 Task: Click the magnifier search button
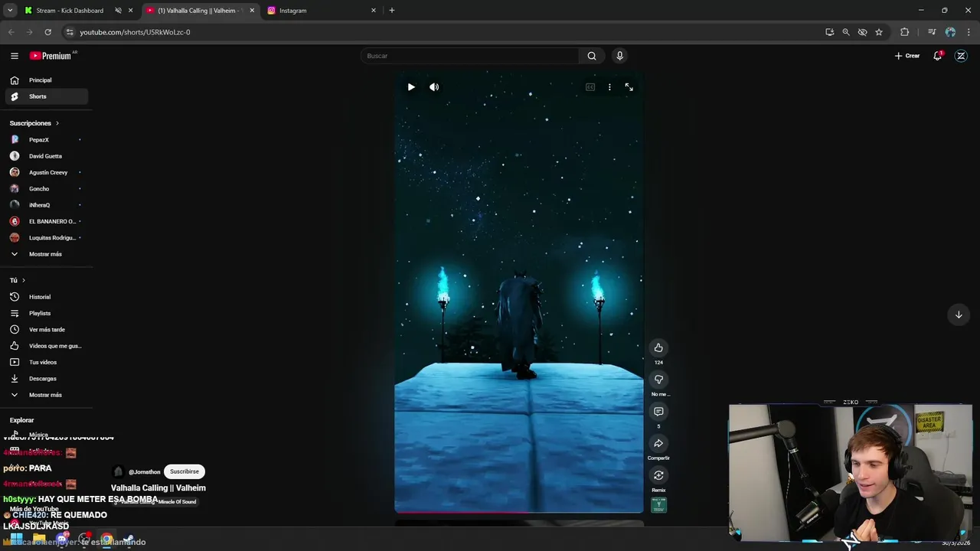592,56
